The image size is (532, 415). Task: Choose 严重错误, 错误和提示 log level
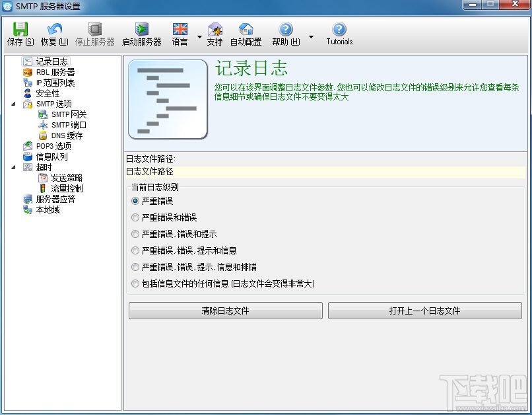(x=135, y=234)
